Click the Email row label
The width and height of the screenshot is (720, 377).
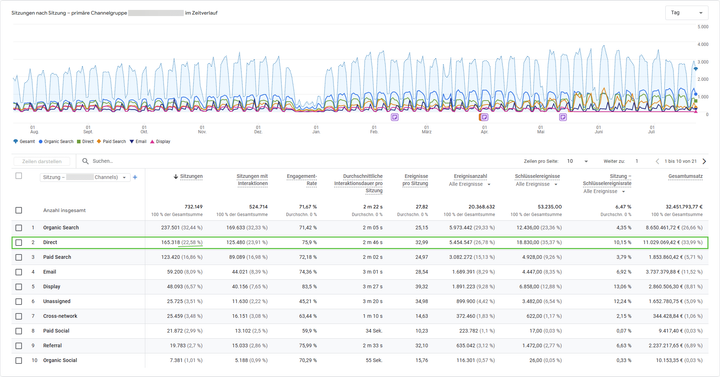50,272
